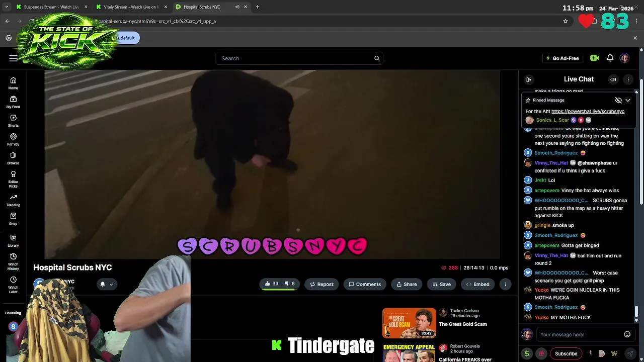Open Watch Later in the sidebar
This screenshot has width=644, height=362.
point(13,285)
